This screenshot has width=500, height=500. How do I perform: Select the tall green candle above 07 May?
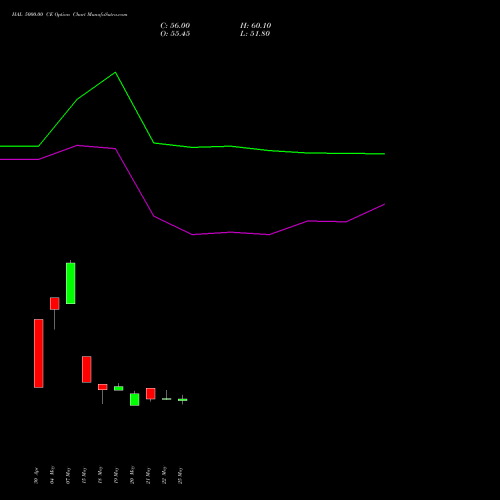(71, 283)
